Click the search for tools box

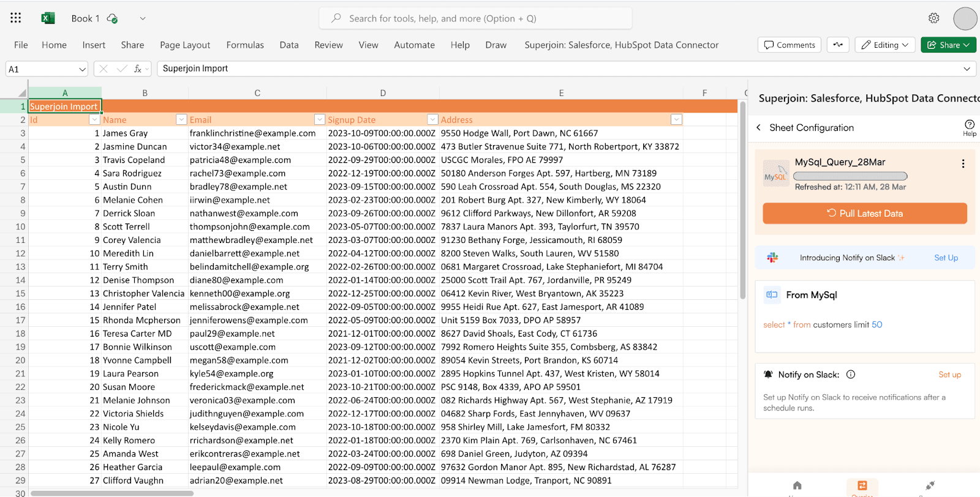coord(475,18)
